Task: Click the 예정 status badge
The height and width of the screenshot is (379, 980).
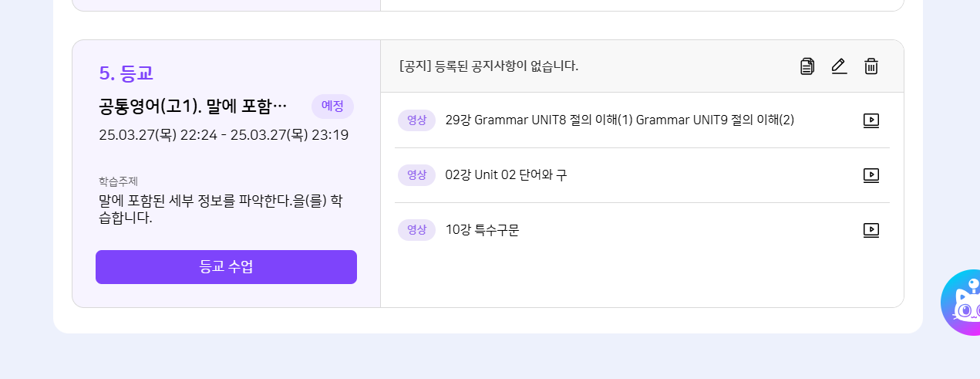Action: (x=332, y=107)
